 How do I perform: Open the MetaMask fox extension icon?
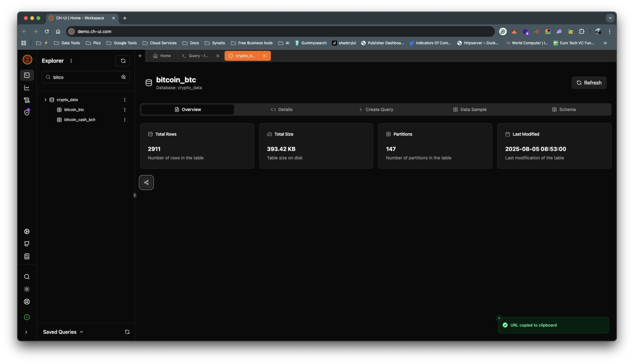[x=514, y=32]
